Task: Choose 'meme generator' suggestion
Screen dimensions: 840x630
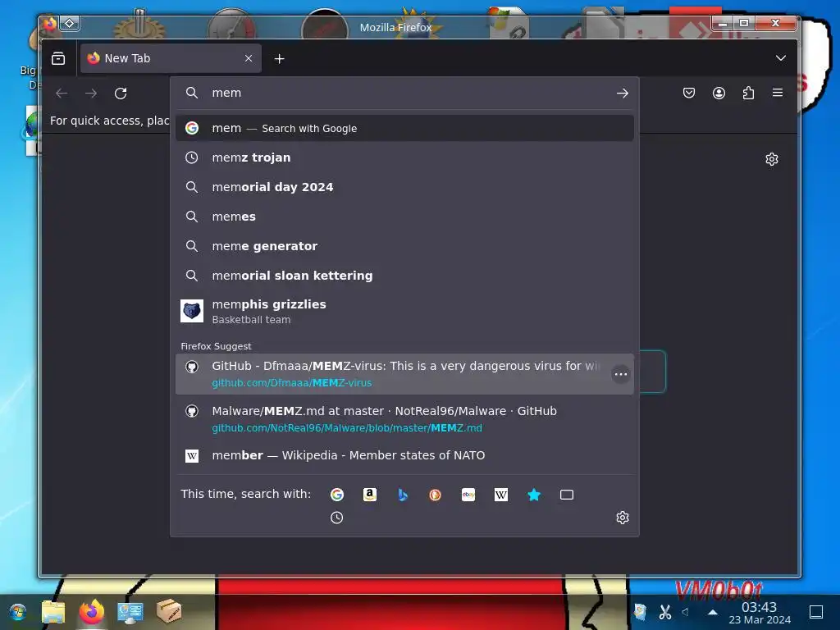Action: (x=404, y=246)
